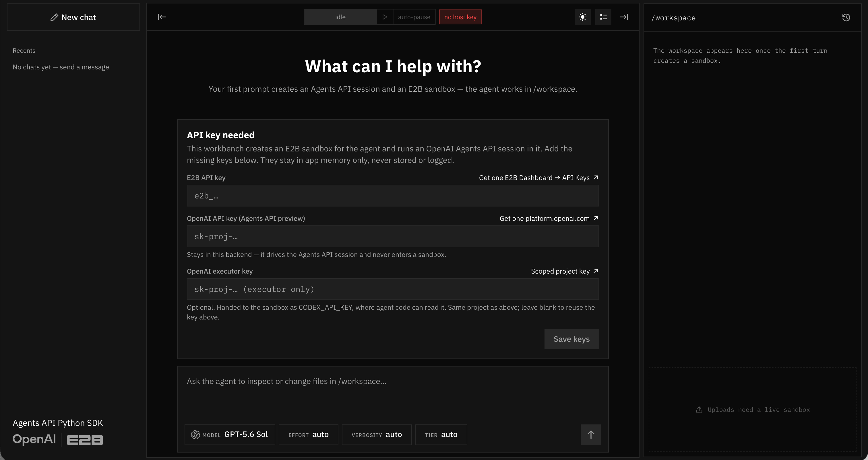This screenshot has width=868, height=460.
Task: Open the VERBOSITY auto dropdown
Action: tap(377, 435)
